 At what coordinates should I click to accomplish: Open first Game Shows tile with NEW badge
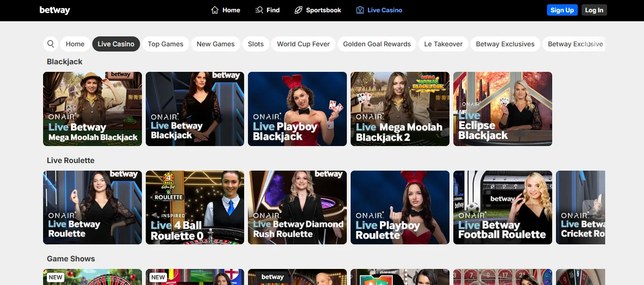coord(92,277)
